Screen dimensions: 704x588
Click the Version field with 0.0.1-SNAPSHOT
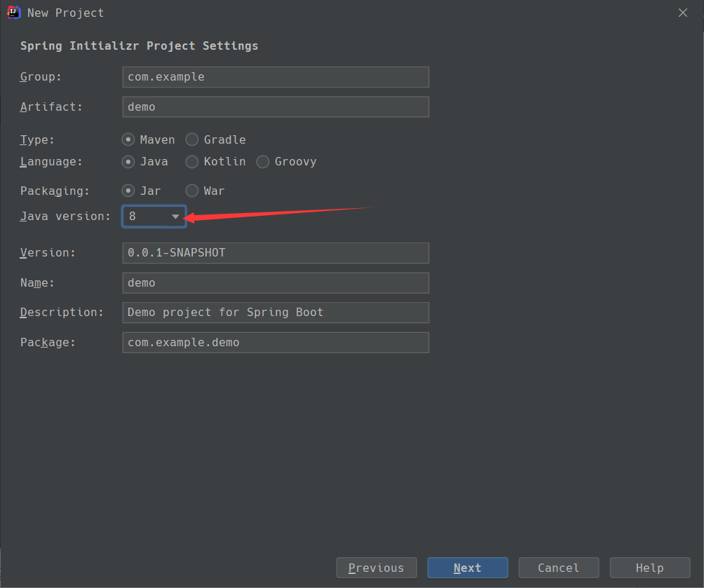click(x=275, y=253)
